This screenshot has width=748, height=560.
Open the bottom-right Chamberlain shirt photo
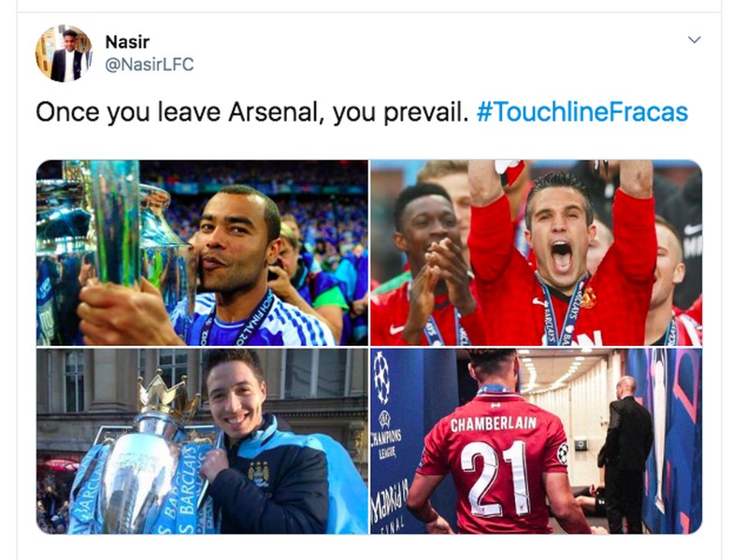pyautogui.click(x=536, y=441)
